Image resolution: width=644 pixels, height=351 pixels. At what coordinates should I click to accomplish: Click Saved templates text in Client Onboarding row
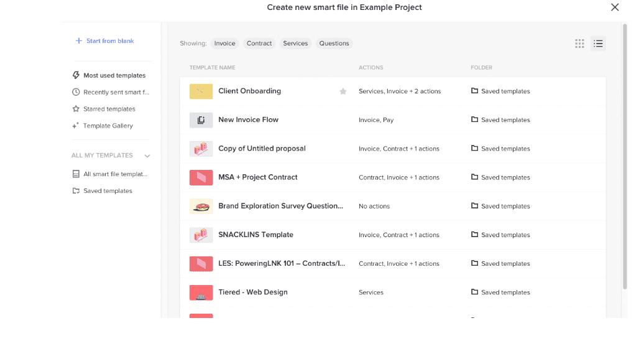pos(505,91)
